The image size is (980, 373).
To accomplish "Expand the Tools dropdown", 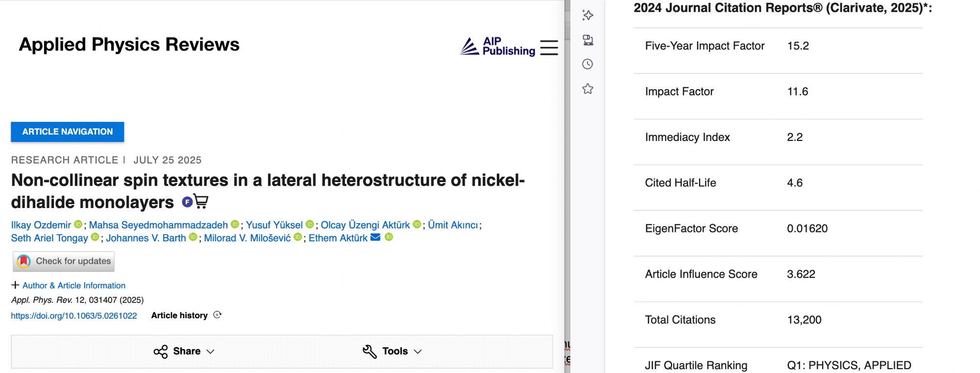I will pyautogui.click(x=392, y=351).
